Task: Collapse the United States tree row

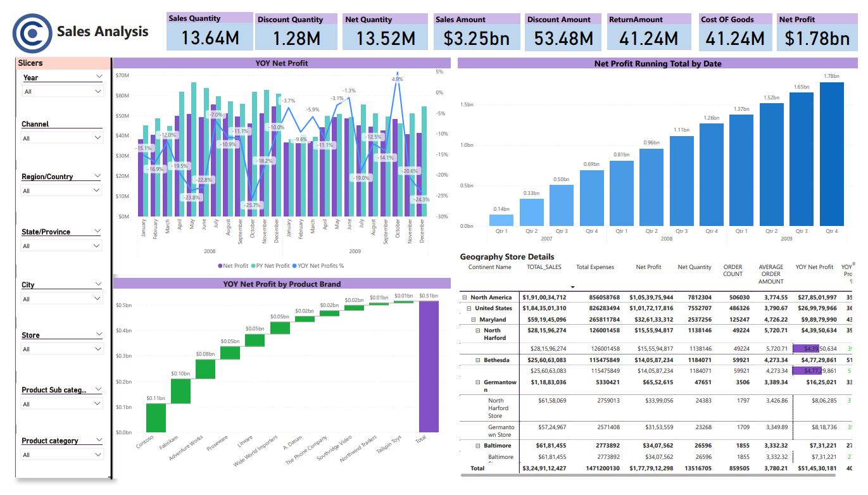Action: (469, 308)
